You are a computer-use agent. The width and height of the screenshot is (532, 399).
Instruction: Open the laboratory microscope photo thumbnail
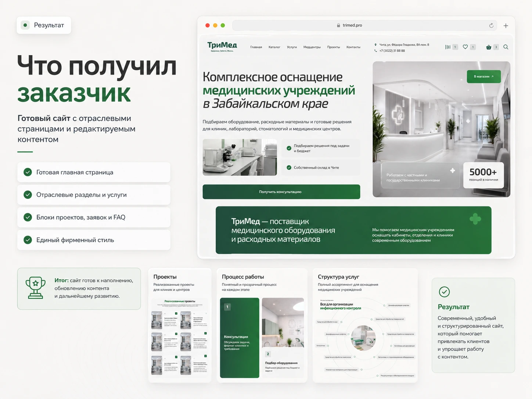pyautogui.click(x=240, y=157)
